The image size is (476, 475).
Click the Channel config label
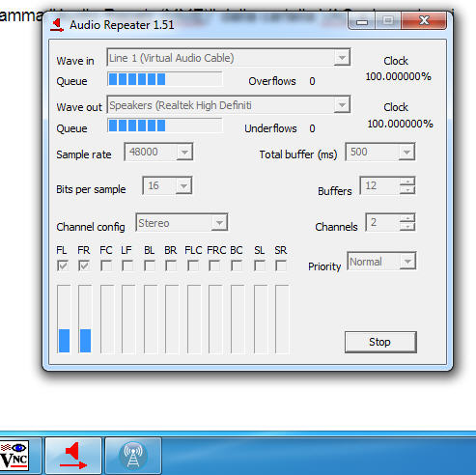(91, 227)
